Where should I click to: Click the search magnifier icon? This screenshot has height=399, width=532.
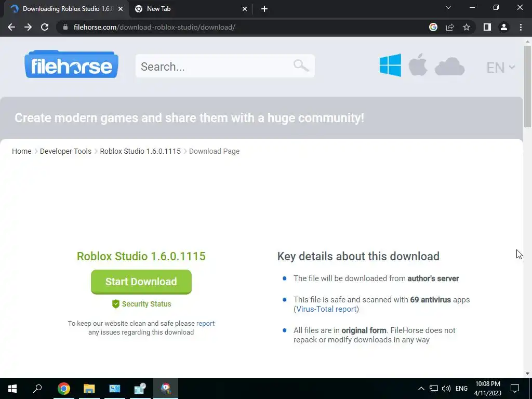click(x=301, y=65)
